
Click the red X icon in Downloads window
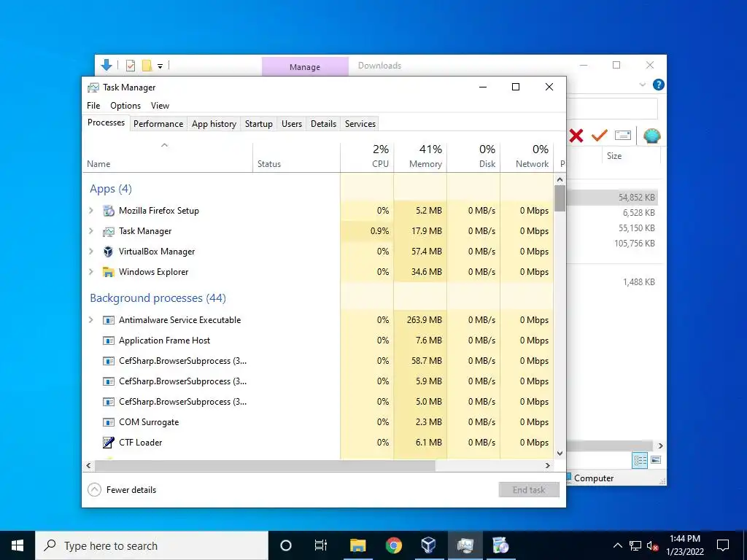pos(576,136)
